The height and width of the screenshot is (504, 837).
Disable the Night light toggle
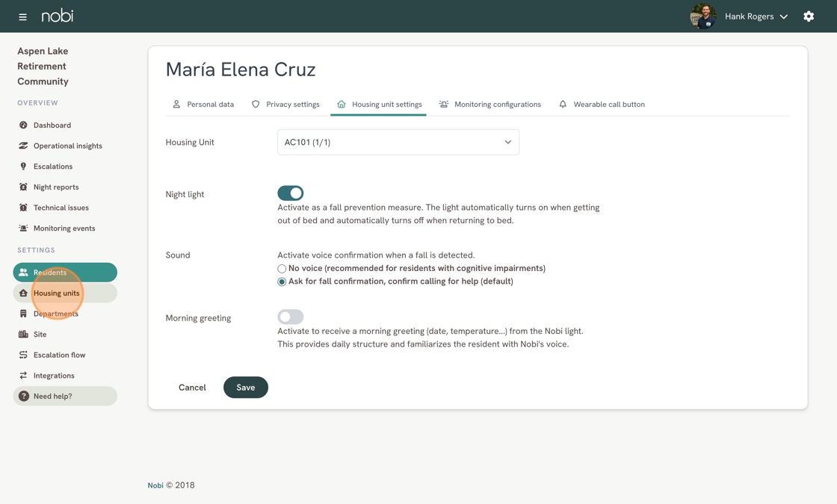click(291, 193)
